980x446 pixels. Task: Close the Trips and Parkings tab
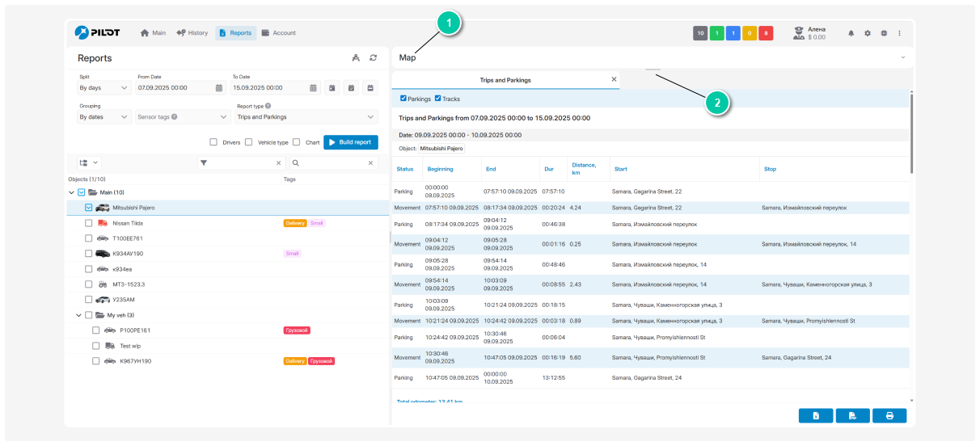point(614,79)
